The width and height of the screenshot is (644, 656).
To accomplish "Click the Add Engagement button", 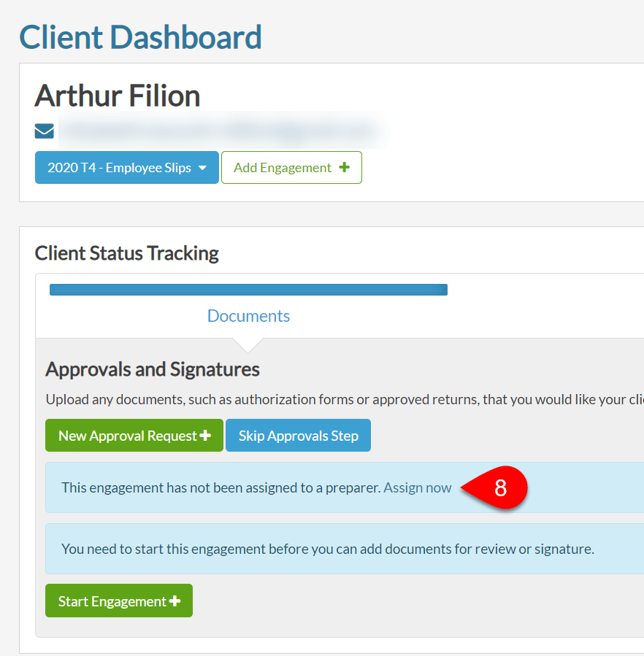I will 291,167.
